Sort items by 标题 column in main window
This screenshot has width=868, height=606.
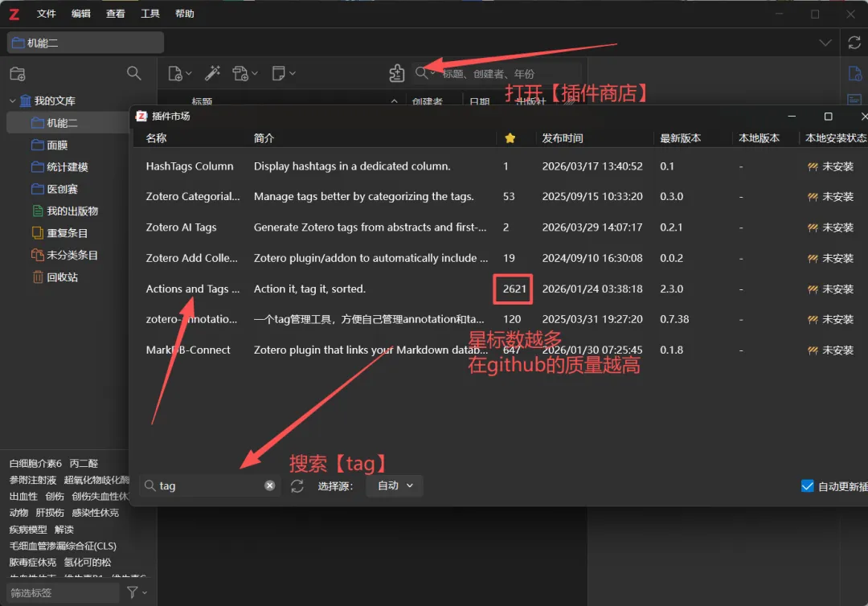coord(202,101)
